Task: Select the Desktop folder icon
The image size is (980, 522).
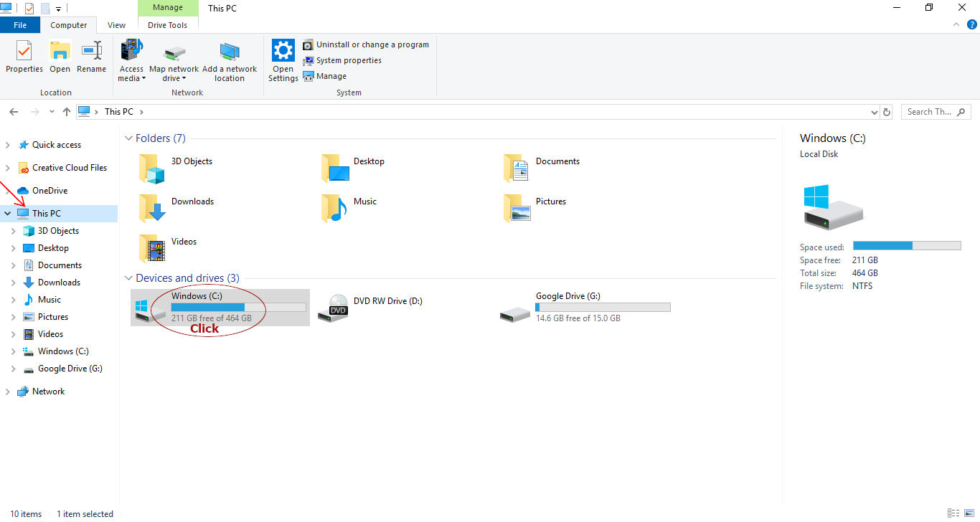Action: pyautogui.click(x=334, y=169)
